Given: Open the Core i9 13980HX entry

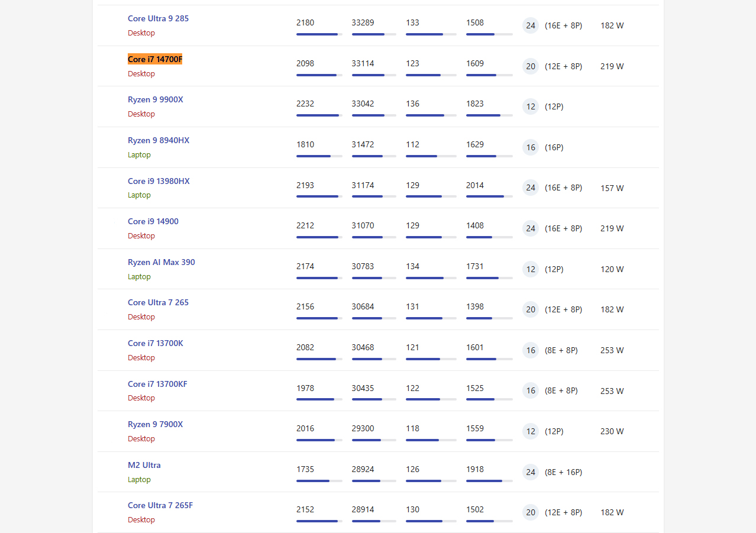Looking at the screenshot, I should (x=159, y=181).
